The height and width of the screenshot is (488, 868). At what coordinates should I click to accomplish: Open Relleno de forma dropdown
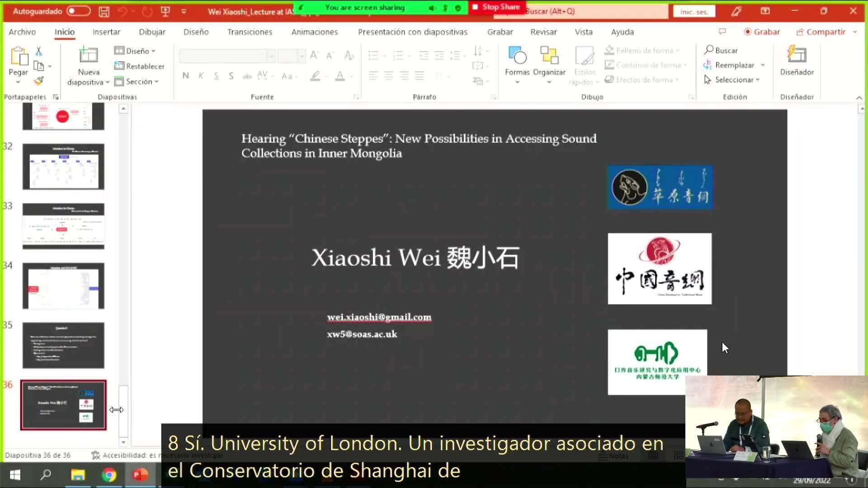pyautogui.click(x=642, y=50)
